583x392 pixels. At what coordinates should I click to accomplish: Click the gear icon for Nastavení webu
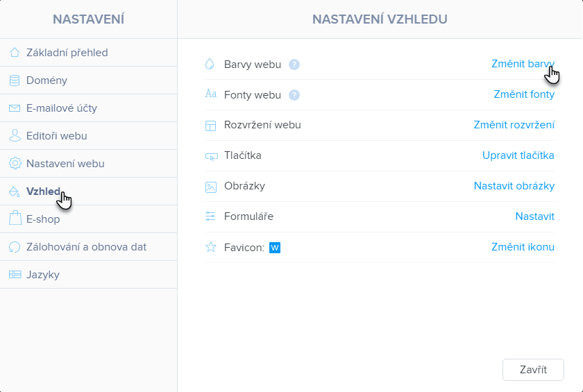pos(15,163)
